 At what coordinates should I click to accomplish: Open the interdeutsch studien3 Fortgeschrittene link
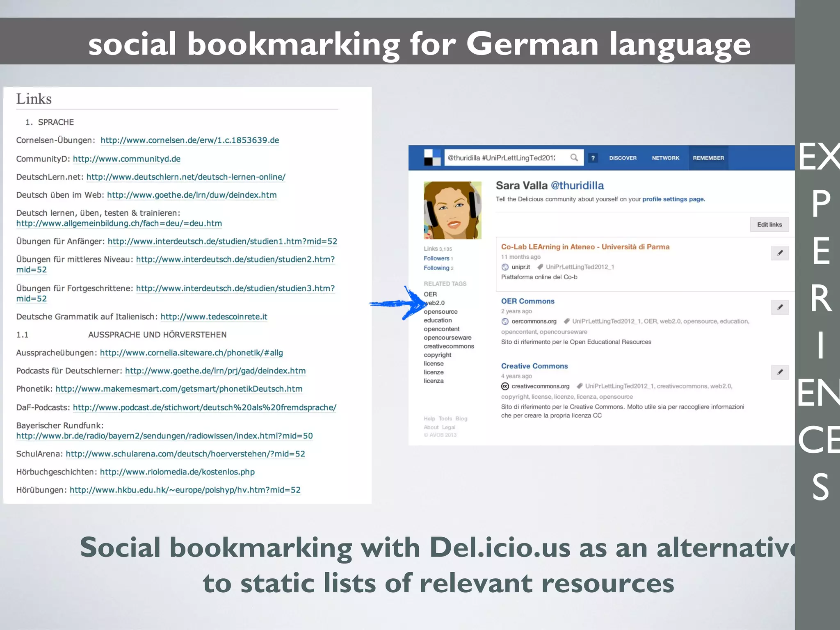pyautogui.click(x=235, y=288)
